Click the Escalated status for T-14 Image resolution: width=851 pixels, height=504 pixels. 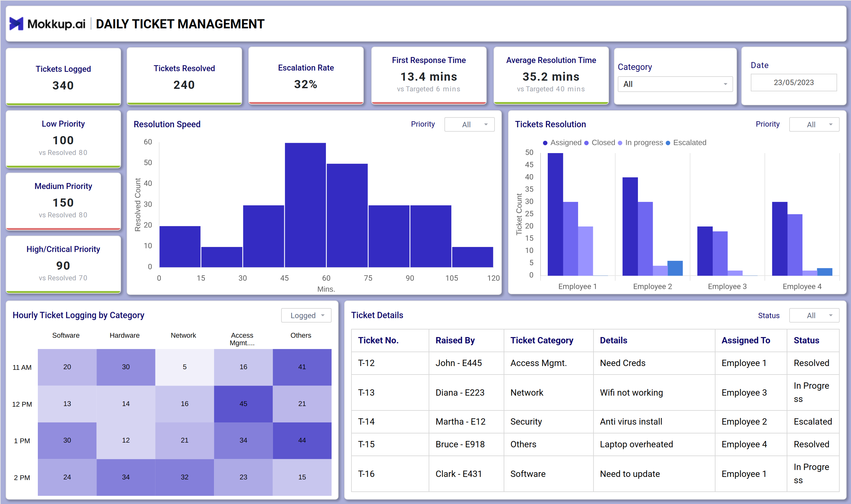[x=813, y=422]
